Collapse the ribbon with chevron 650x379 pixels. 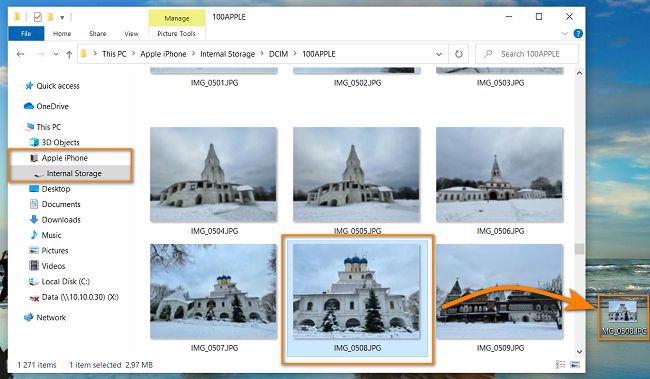click(x=564, y=34)
